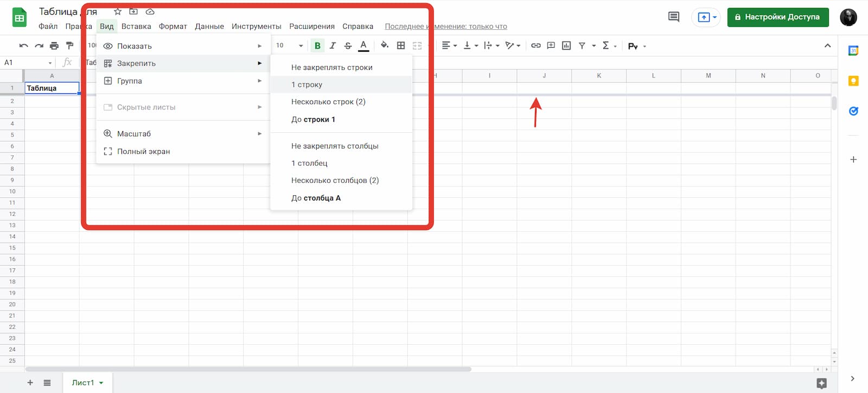
Task: Open the functions sigma icon
Action: (605, 46)
